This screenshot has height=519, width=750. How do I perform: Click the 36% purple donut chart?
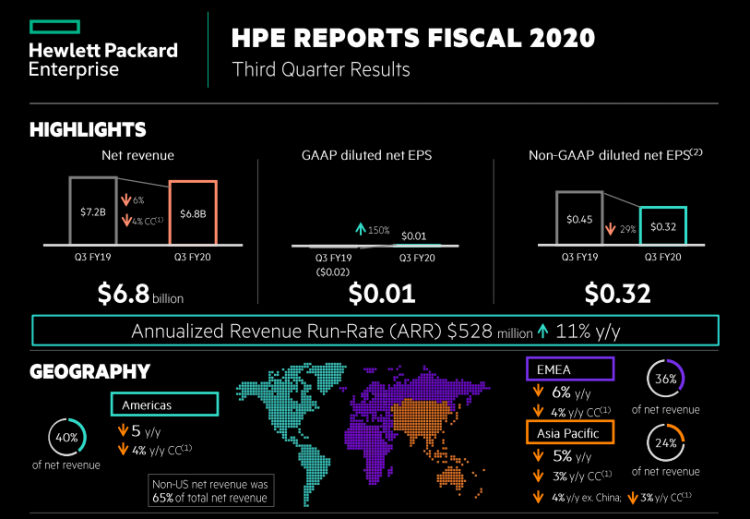coord(665,378)
